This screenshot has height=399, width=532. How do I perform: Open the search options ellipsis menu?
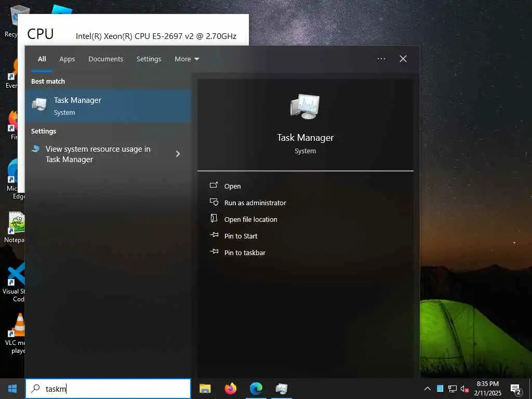pos(381,59)
